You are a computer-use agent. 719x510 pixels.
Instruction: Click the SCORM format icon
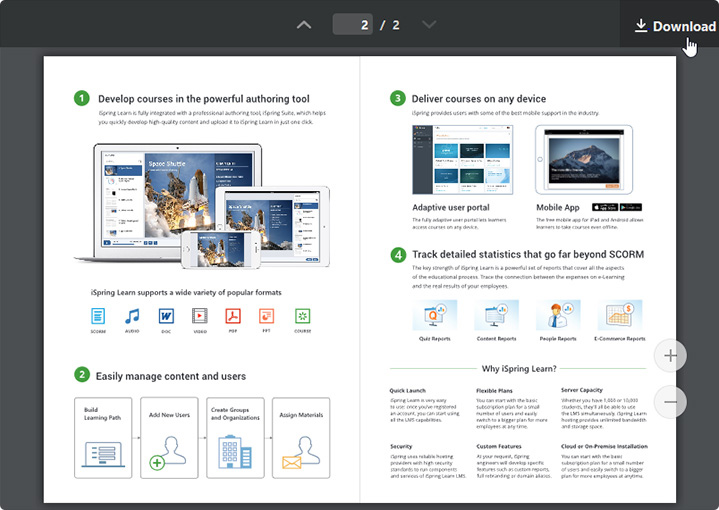[98, 316]
